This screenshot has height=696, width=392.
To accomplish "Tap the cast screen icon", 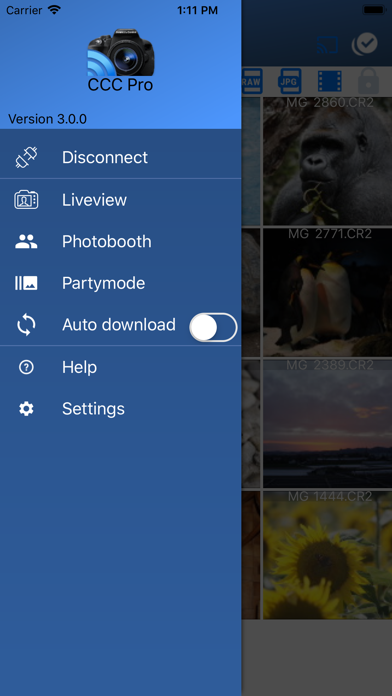I will click(x=327, y=45).
